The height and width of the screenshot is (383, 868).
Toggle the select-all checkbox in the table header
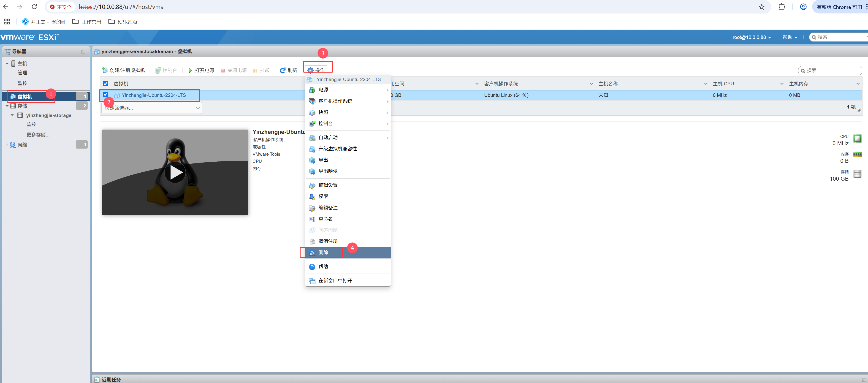(106, 84)
